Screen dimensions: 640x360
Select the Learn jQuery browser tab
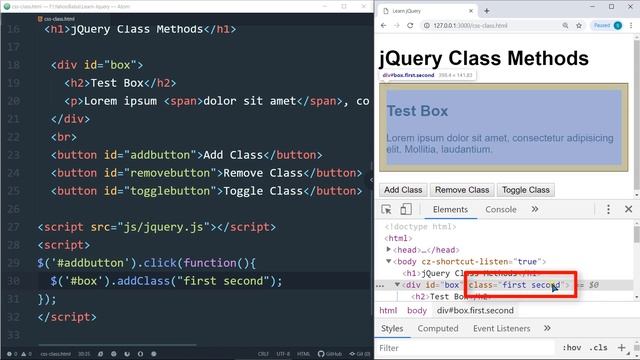coord(427,11)
